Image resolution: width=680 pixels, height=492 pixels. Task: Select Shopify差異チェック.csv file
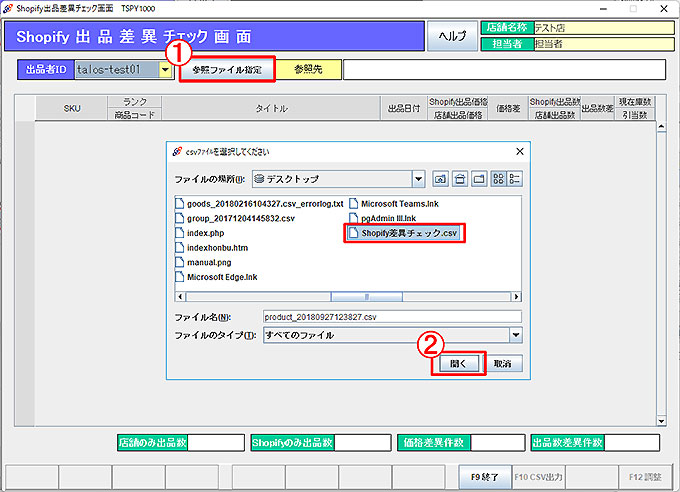point(403,233)
